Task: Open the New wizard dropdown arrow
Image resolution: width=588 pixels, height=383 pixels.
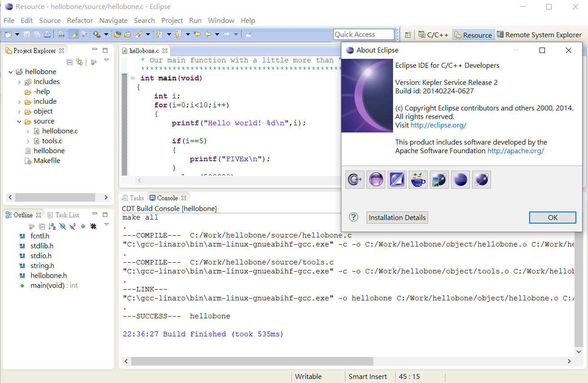Action: pos(17,35)
